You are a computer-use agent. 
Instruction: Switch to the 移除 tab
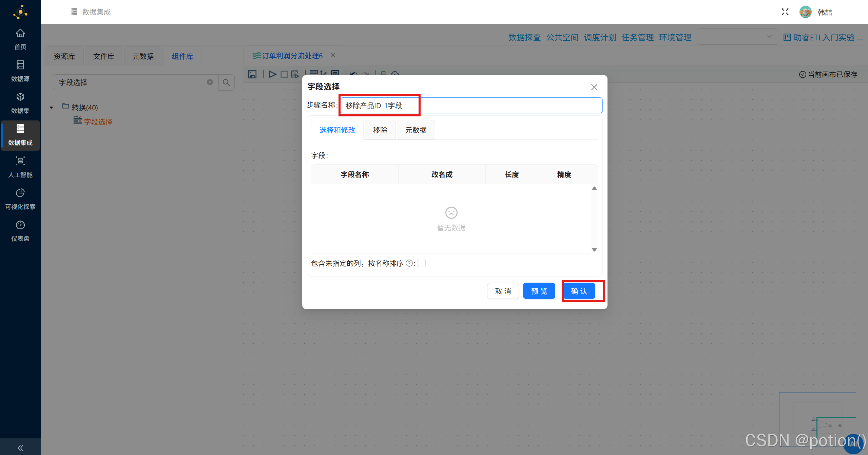coord(380,130)
